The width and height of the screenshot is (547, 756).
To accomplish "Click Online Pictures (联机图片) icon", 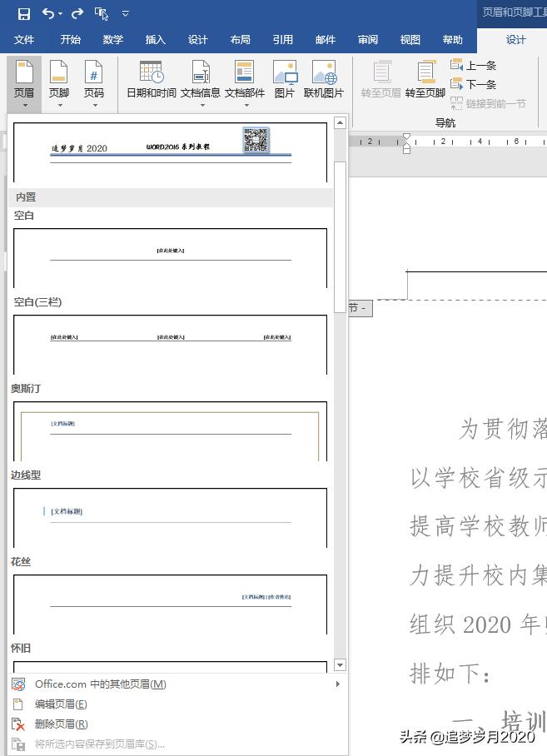I will (x=324, y=79).
